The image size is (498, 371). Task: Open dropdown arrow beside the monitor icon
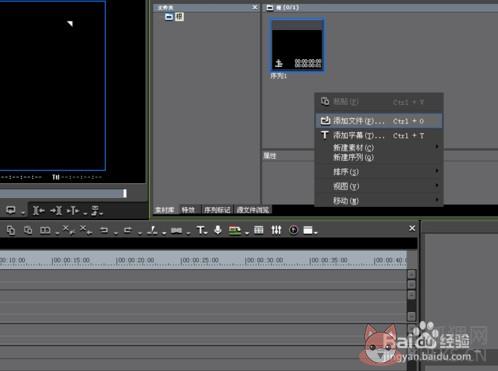(x=23, y=213)
